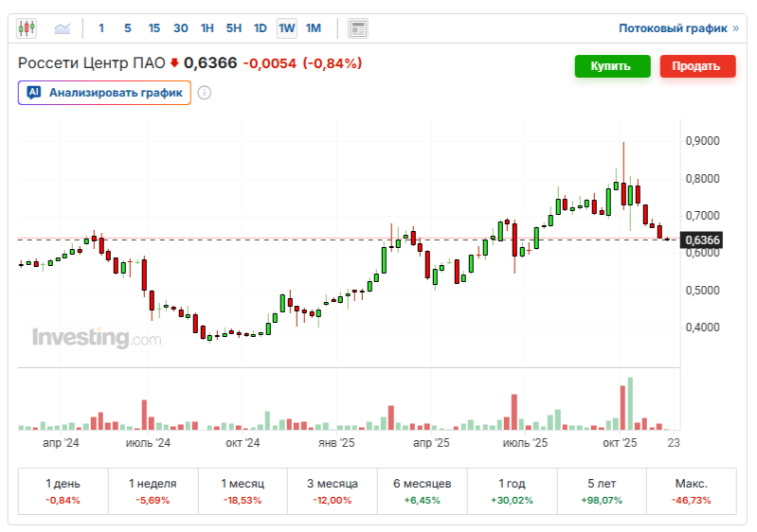The image size is (757, 532).
Task: Click the 0,6366 price label on axis
Action: 702,239
